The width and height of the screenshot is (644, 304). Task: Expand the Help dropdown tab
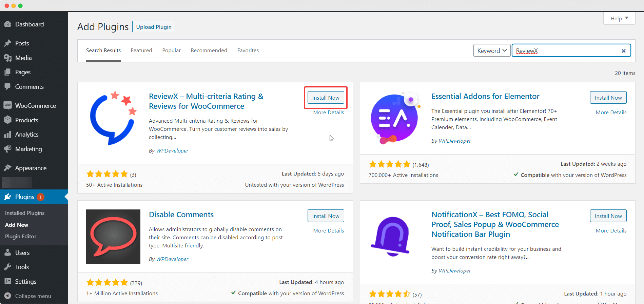click(x=619, y=18)
